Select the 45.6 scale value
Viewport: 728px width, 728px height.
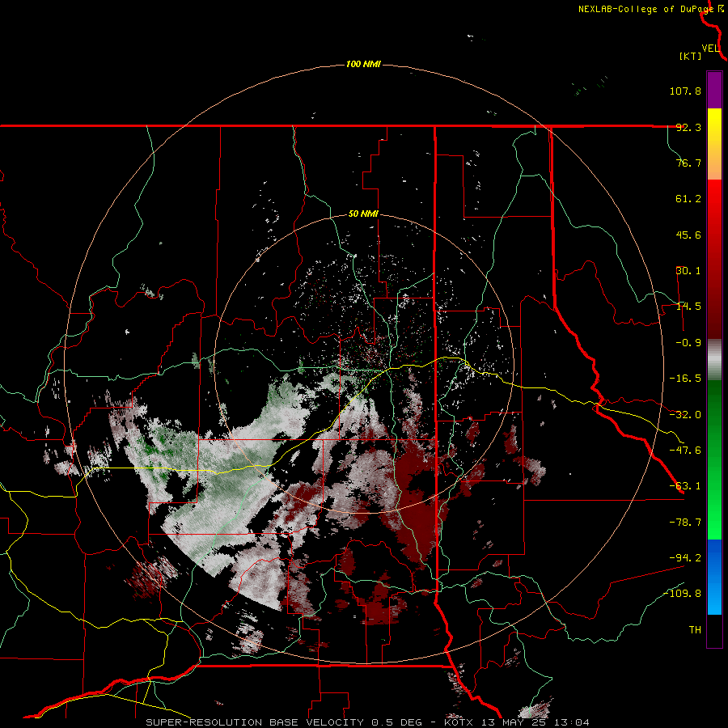[x=688, y=235]
